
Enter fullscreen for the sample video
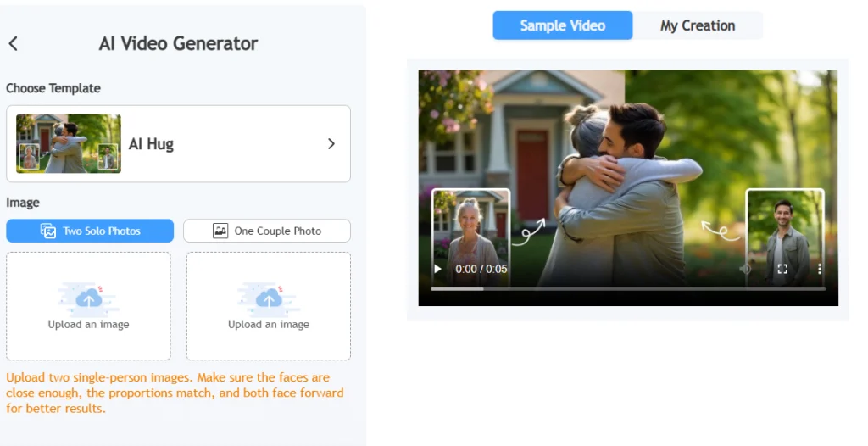(782, 270)
